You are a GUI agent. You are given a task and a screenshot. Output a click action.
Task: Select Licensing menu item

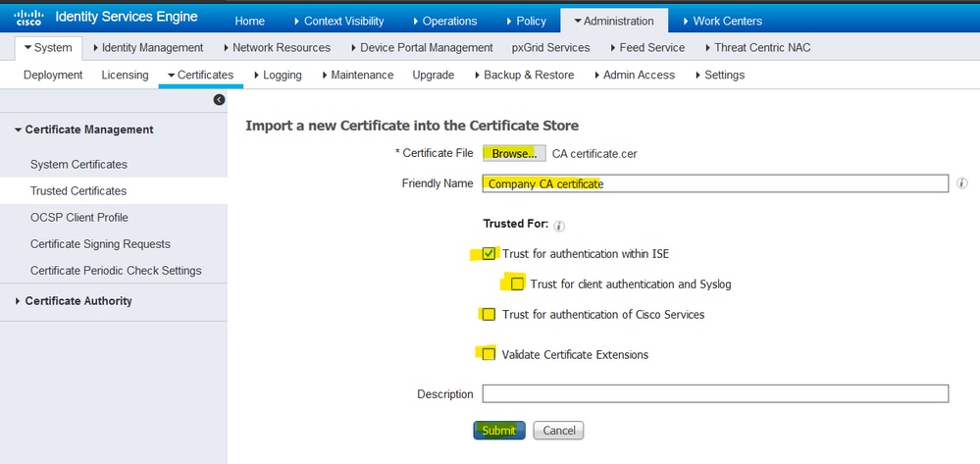[x=125, y=75]
